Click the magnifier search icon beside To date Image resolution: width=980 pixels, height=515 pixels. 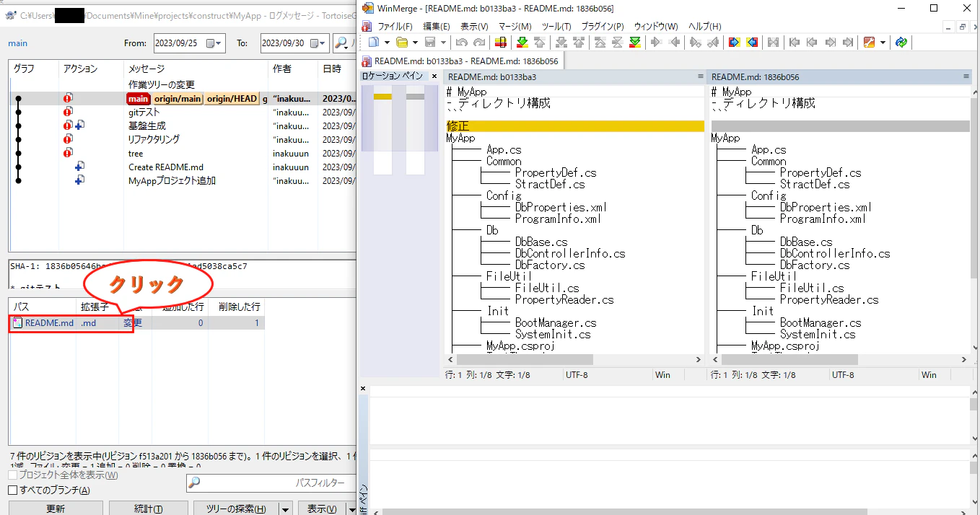pos(341,43)
